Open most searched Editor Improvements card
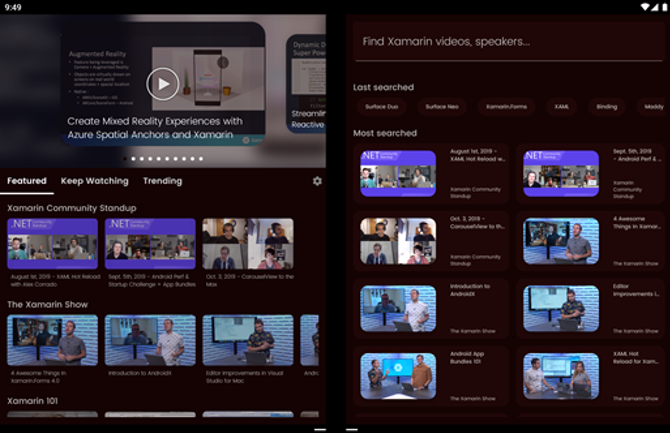 [x=591, y=309]
